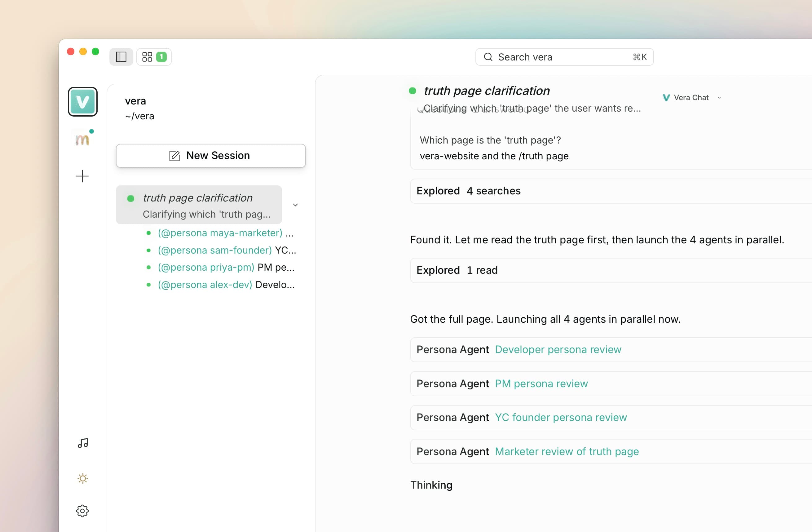Toggle the sidebar panel
The height and width of the screenshot is (532, 812).
click(121, 57)
